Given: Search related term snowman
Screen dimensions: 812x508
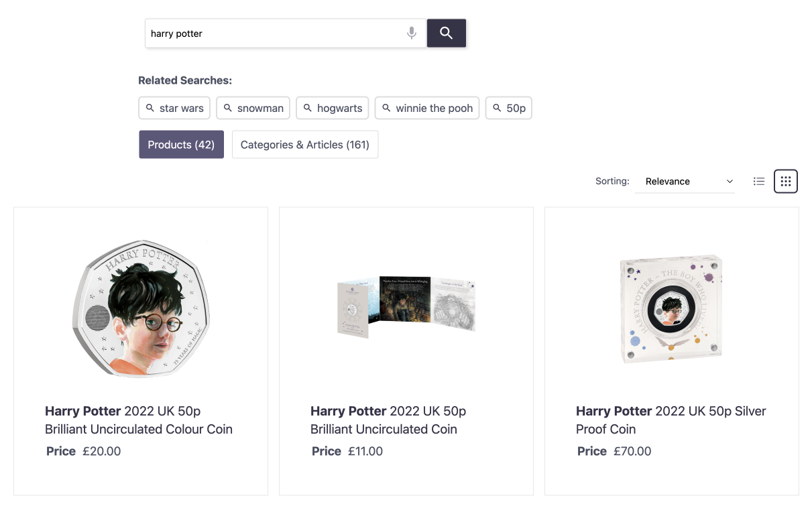Looking at the screenshot, I should click(x=253, y=108).
